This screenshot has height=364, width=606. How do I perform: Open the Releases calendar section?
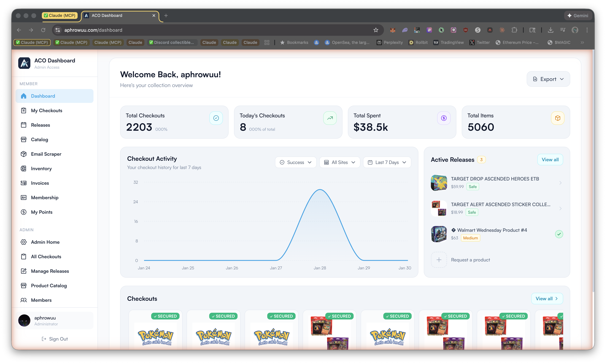[x=40, y=125]
